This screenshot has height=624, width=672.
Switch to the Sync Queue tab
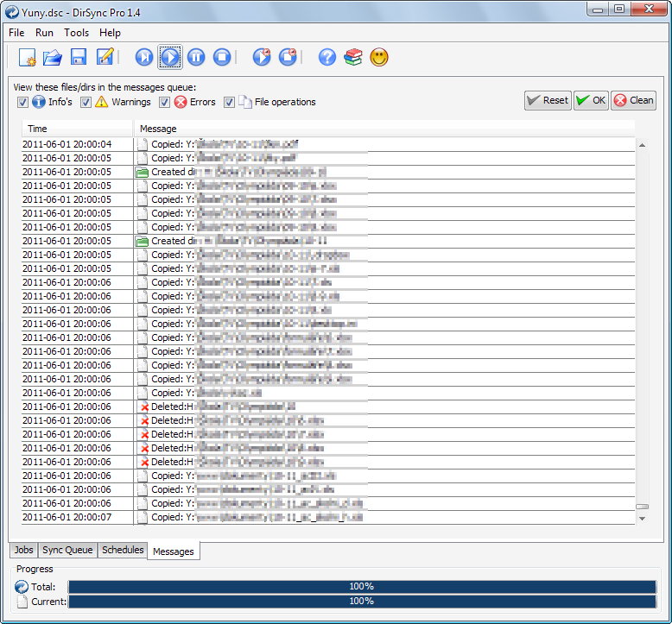[67, 550]
